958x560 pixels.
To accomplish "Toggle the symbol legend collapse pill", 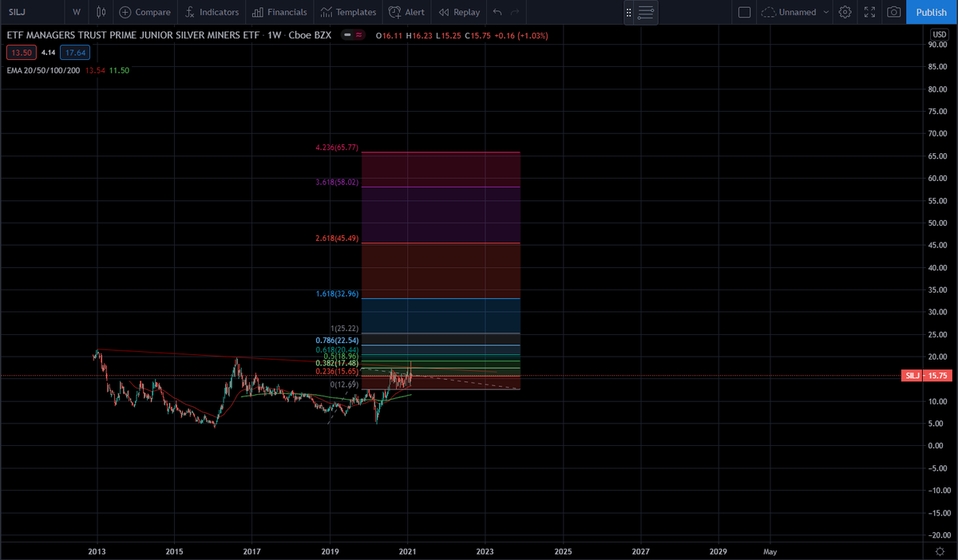I will [x=354, y=36].
